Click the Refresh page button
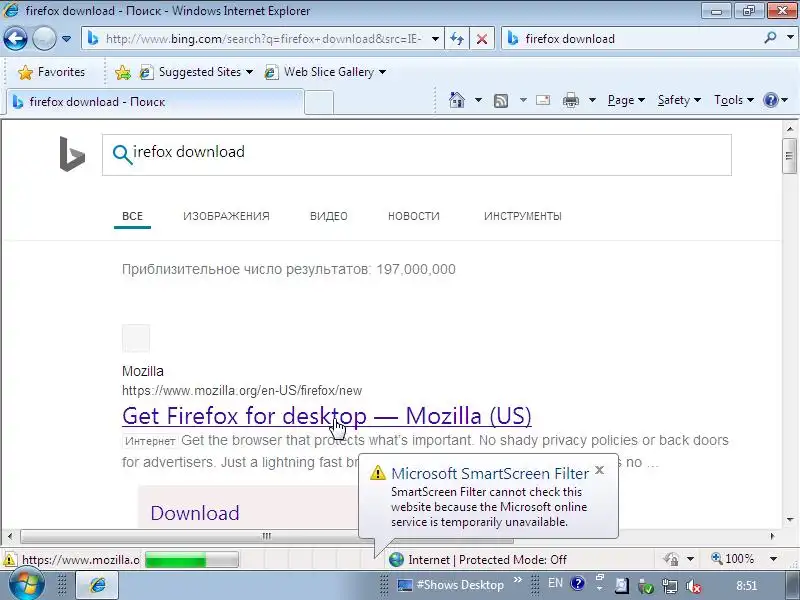Screen dimensions: 800x600 (x=457, y=39)
